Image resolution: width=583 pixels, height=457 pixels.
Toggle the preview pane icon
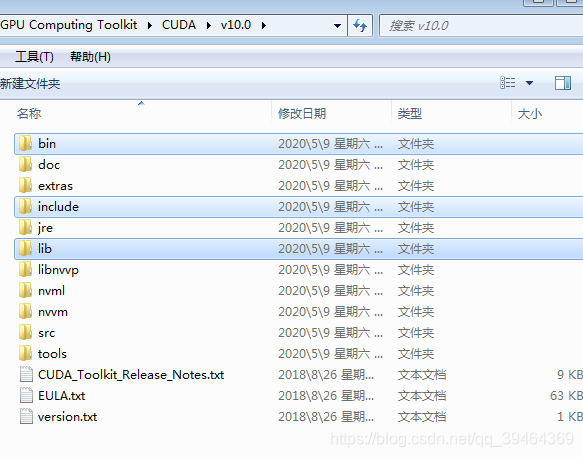tap(563, 83)
